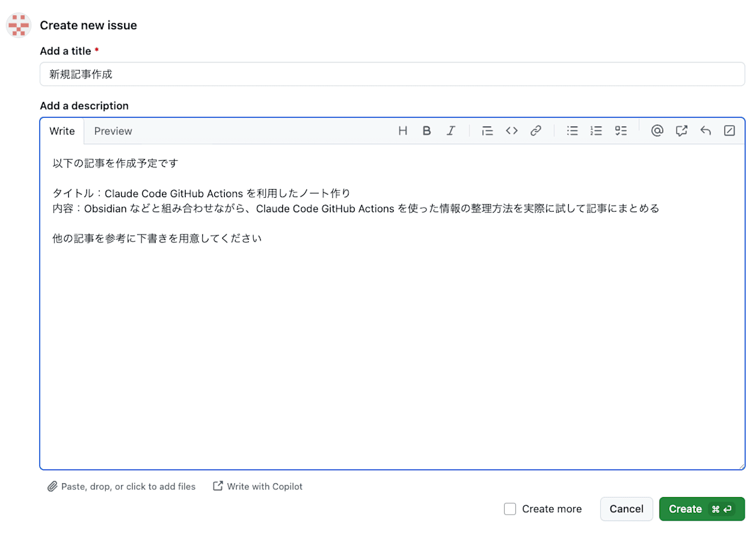The width and height of the screenshot is (756, 533).
Task: Focus the title field containing 新規記事作成
Action: pyautogui.click(x=392, y=74)
